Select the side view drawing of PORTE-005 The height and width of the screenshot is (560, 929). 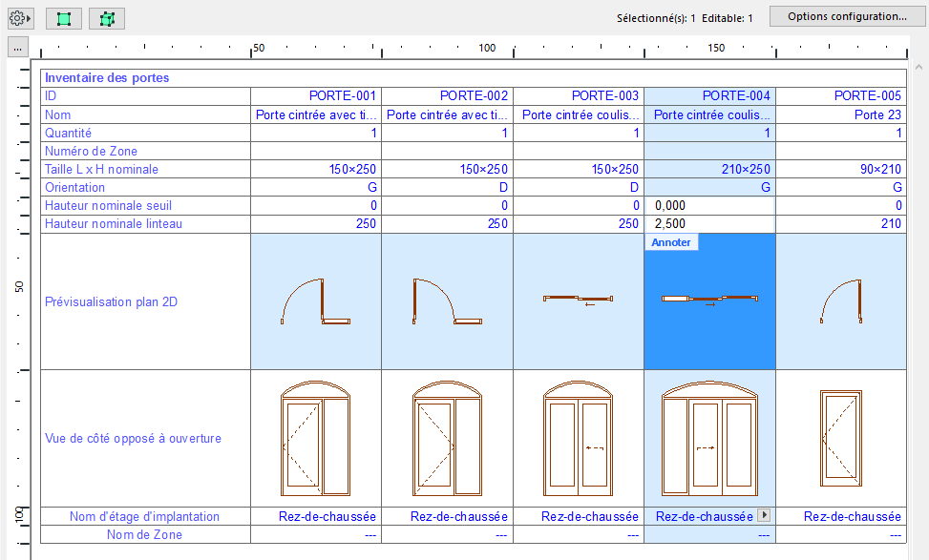[x=842, y=437]
